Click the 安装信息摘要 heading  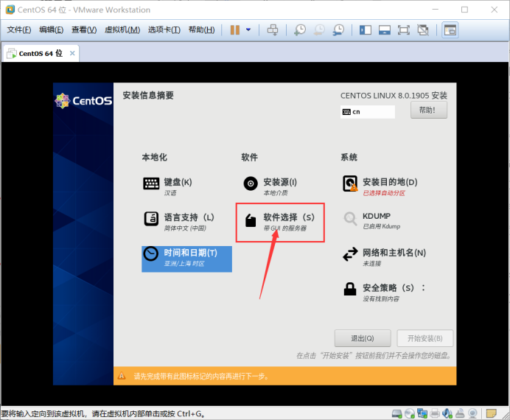pos(148,96)
